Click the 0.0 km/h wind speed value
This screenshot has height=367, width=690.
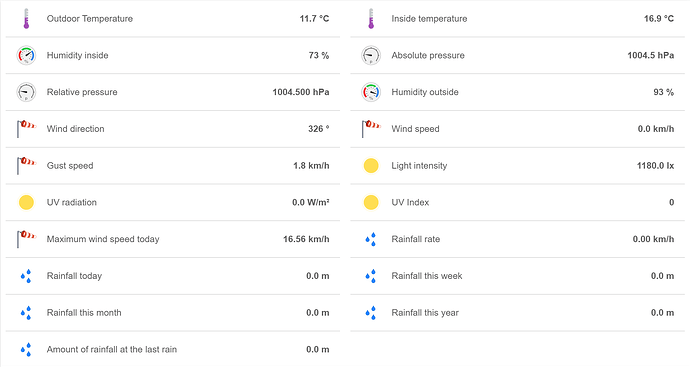(656, 129)
